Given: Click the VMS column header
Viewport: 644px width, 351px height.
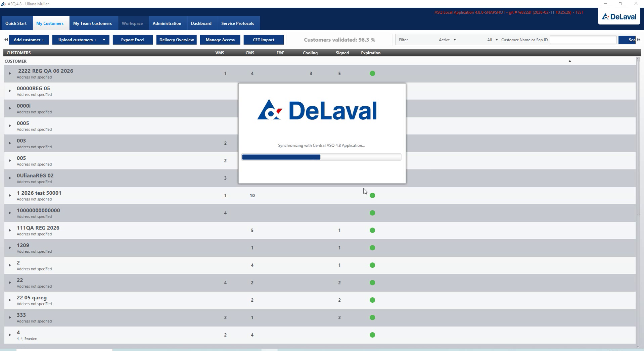Looking at the screenshot, I should point(220,53).
